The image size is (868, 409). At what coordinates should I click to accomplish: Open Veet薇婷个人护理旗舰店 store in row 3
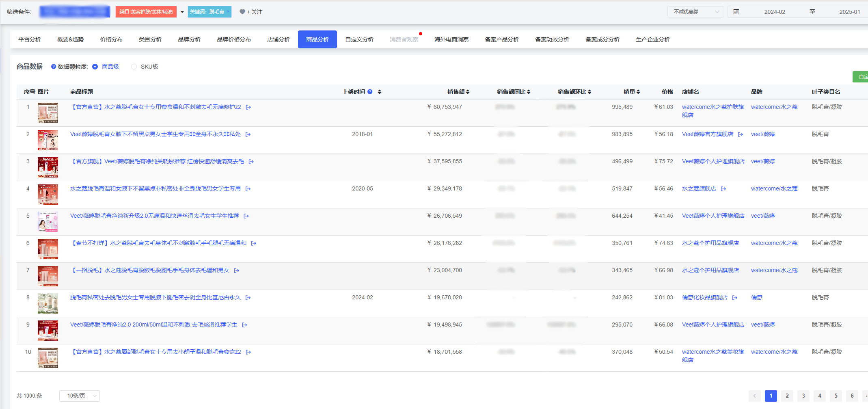pos(713,162)
